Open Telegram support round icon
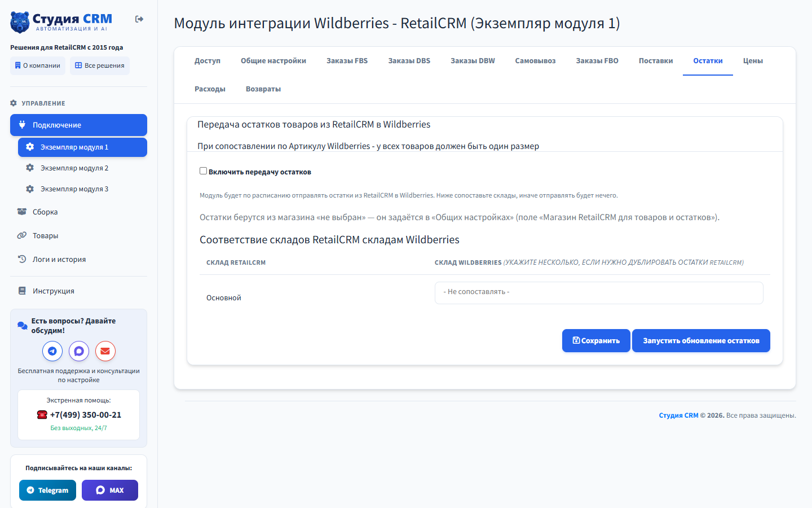812x508 pixels. tap(52, 351)
